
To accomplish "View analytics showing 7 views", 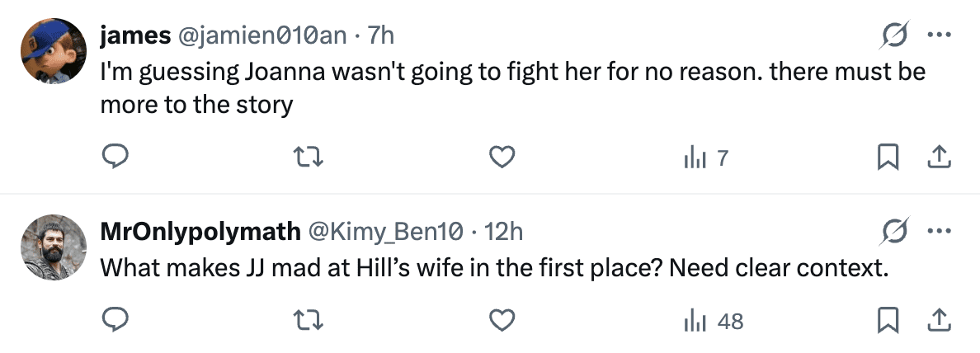I will [x=706, y=157].
